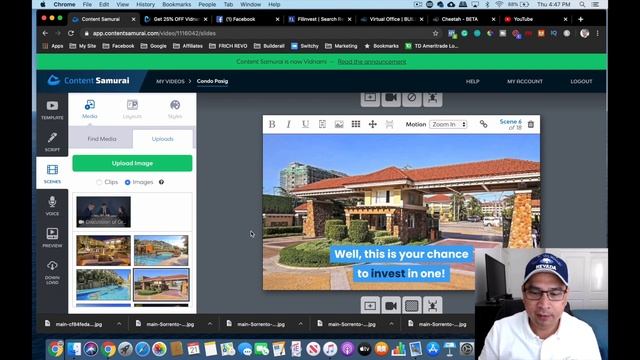Click the grid layout icon in scene toolbar

tap(356, 124)
